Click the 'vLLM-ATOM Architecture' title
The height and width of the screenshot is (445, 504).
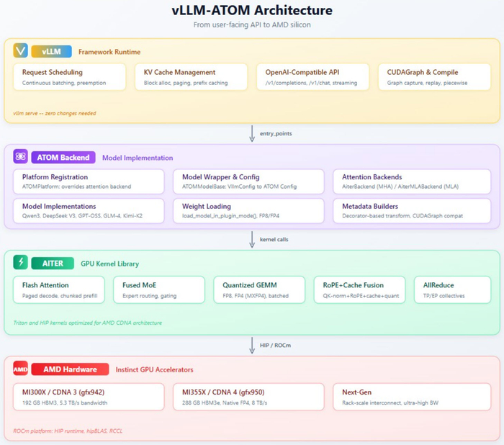coord(252,10)
